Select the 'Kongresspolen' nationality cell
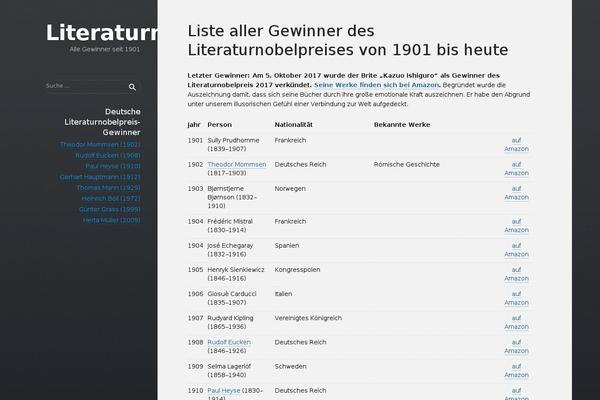This screenshot has width=600, height=400. [297, 270]
